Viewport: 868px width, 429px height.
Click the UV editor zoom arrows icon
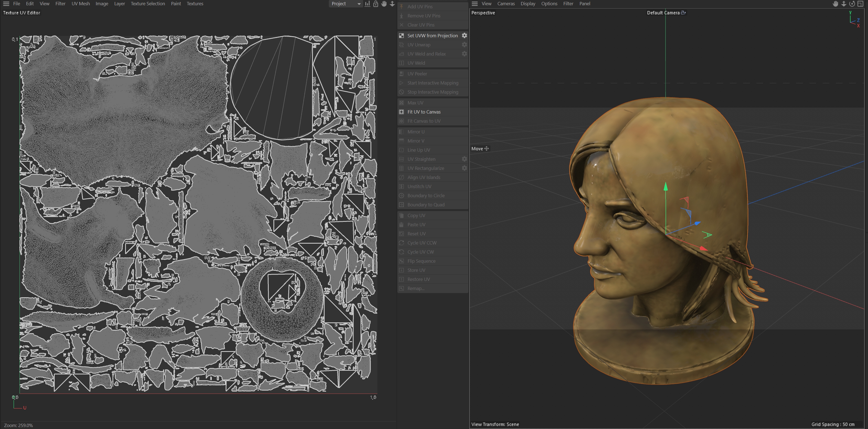pos(392,4)
